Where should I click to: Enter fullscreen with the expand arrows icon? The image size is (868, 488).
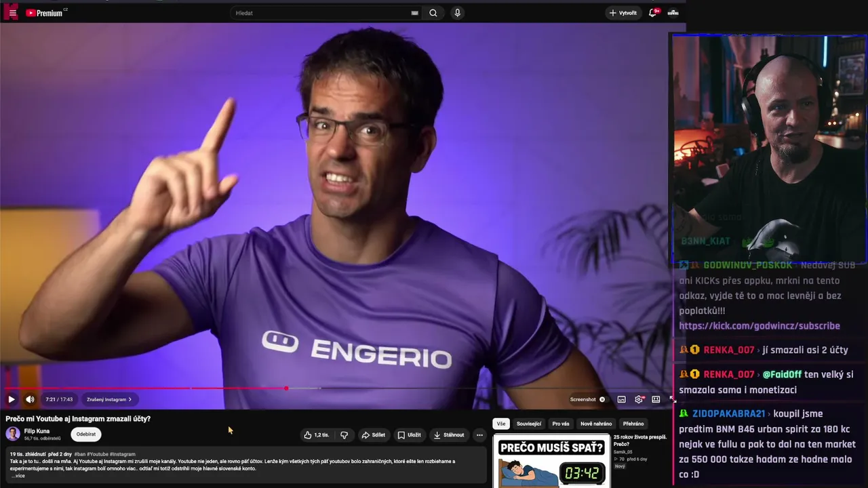pos(672,399)
